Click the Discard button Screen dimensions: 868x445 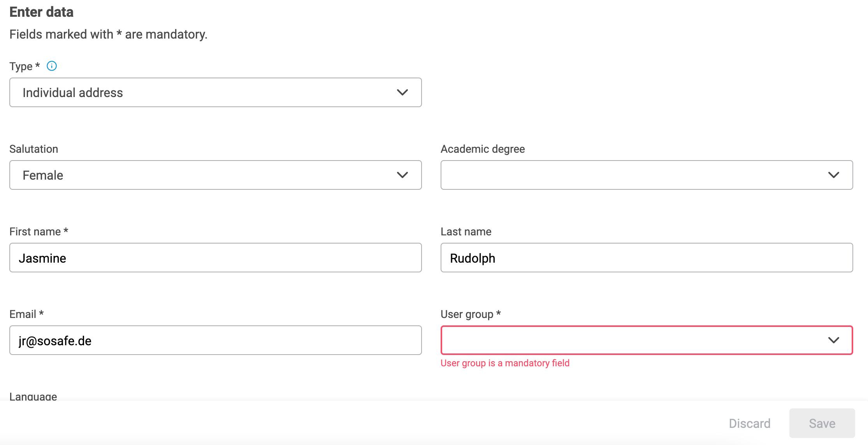(749, 423)
